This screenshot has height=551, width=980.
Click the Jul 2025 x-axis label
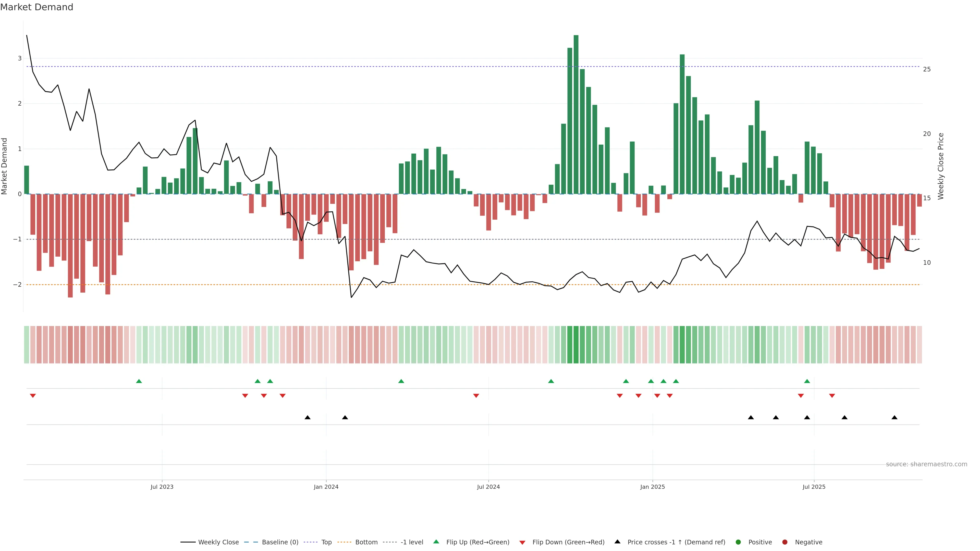coord(814,487)
